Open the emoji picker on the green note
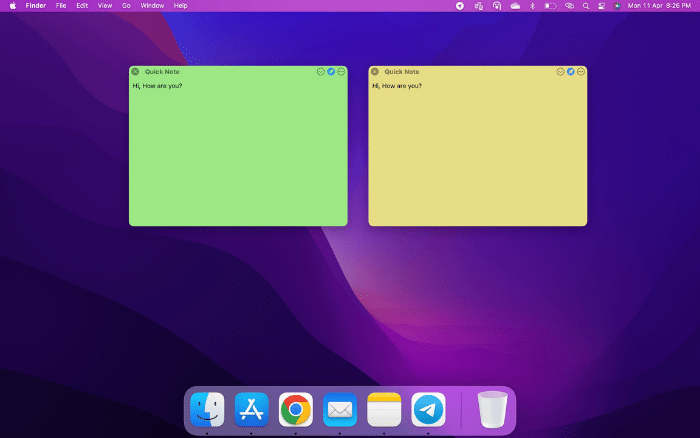 click(x=321, y=72)
